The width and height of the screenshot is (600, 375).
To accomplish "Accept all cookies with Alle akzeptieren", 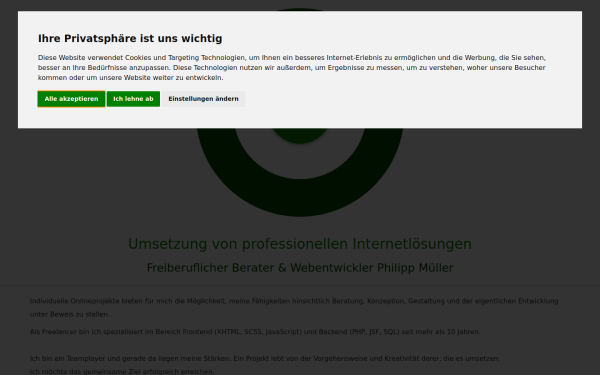I will coord(71,99).
